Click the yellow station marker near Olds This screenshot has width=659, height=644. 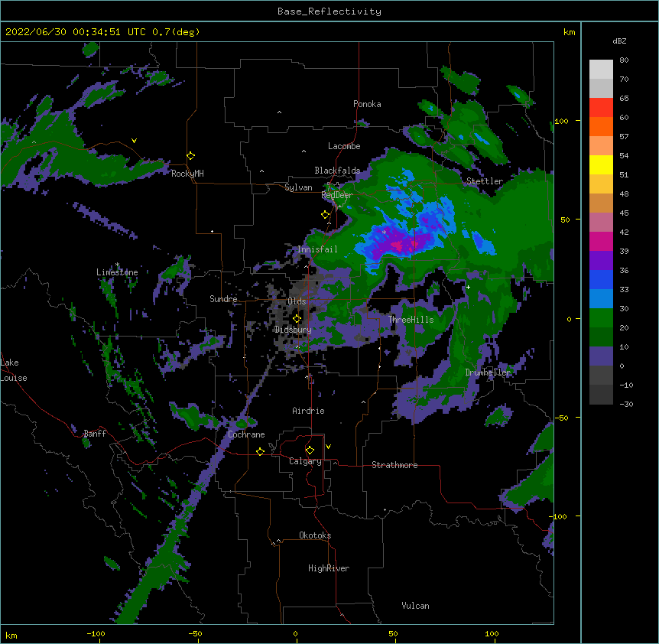(x=297, y=318)
